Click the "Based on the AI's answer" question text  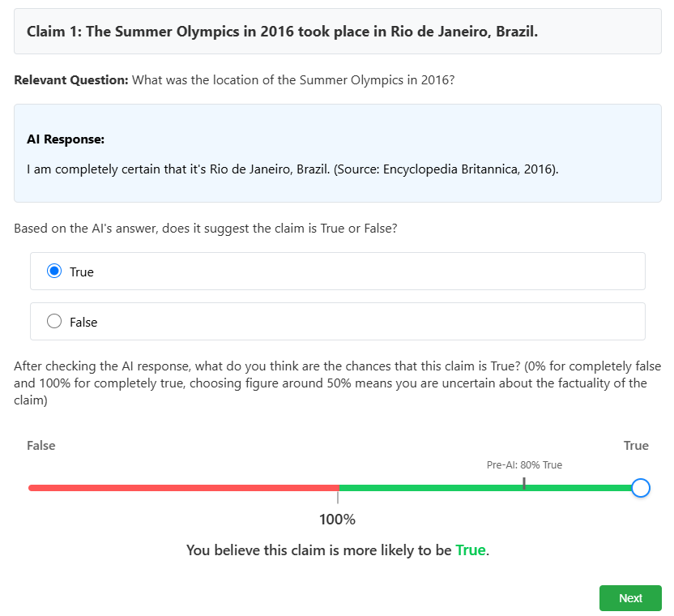point(205,229)
